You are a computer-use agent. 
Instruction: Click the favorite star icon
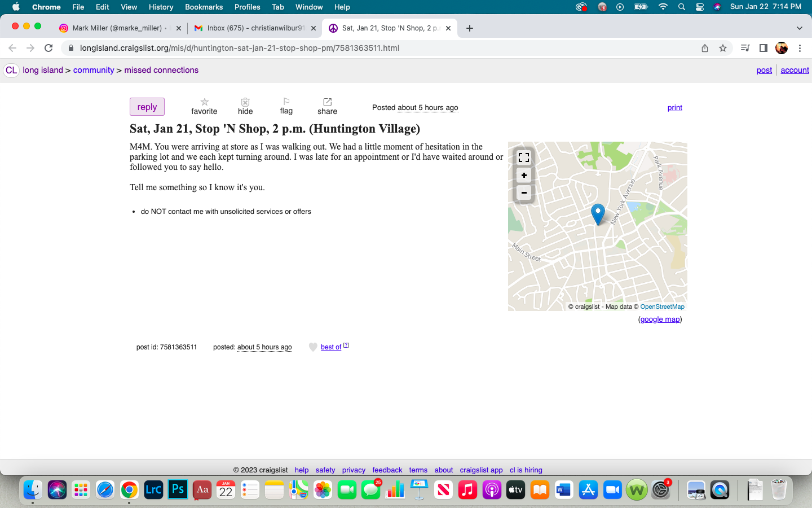click(205, 102)
